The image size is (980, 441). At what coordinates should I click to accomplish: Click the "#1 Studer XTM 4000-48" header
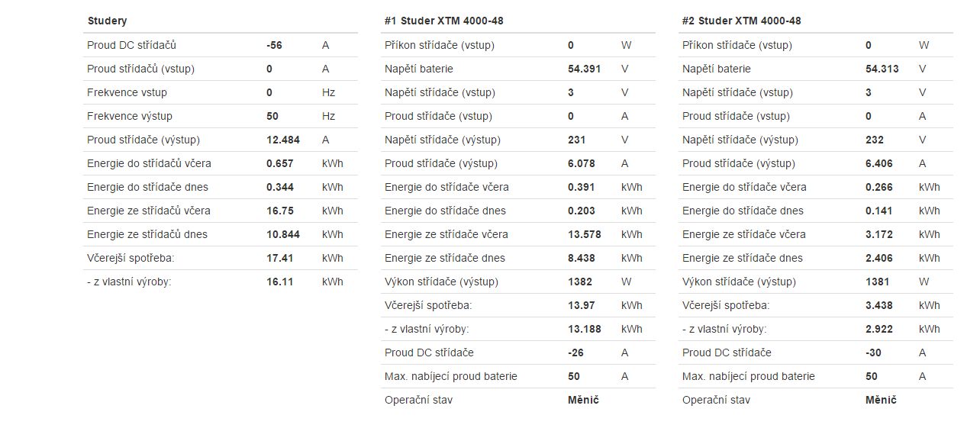(x=443, y=21)
